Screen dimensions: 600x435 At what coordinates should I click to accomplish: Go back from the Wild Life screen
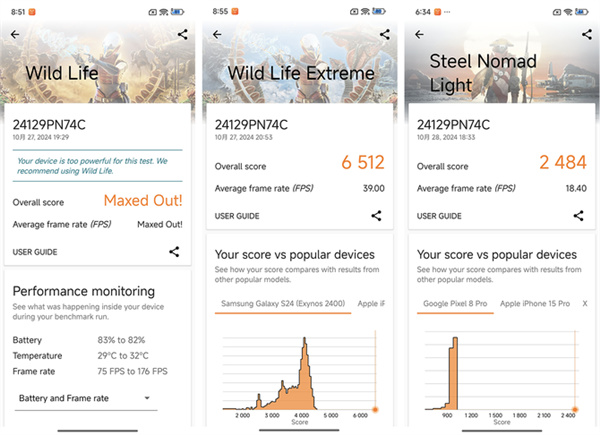click(x=15, y=34)
